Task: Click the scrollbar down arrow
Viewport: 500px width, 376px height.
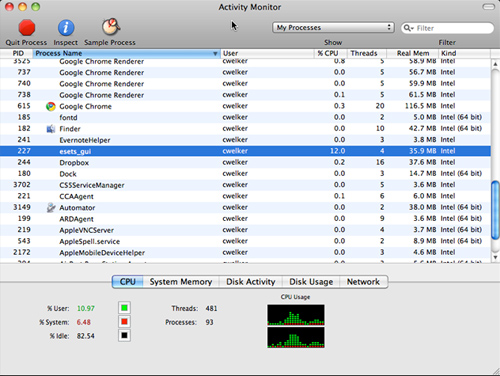Action: (x=495, y=257)
